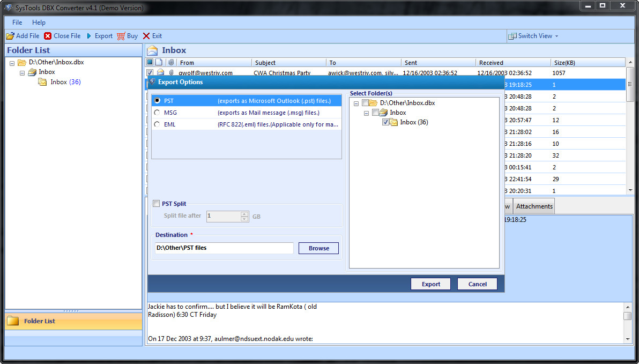
Task: Click the Size(KB) column header
Action: tap(587, 62)
